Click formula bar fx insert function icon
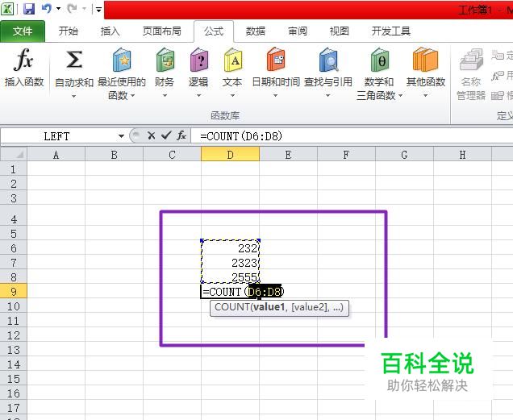This screenshot has height=420, width=513. 181,135
